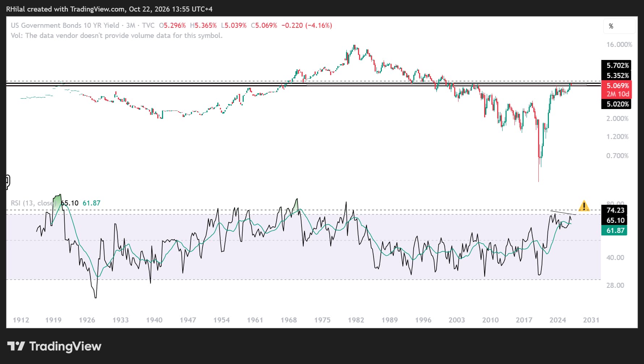Image resolution: width=644 pixels, height=364 pixels.
Task: Click the green 61.87 value in RSI legend
Action: [91, 203]
